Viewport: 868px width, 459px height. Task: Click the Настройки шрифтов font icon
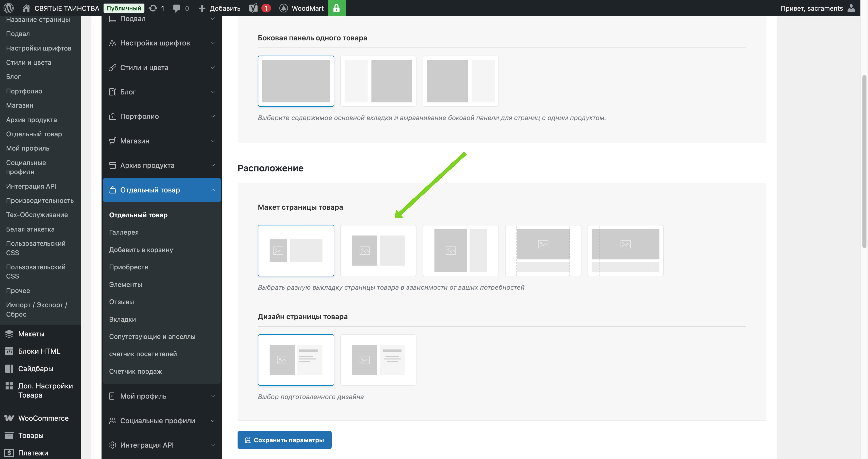tap(113, 43)
